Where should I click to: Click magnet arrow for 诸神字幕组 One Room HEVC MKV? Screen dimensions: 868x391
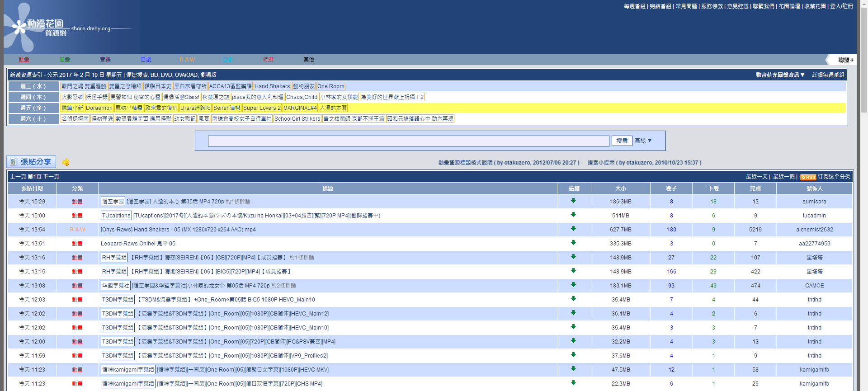tap(573, 369)
